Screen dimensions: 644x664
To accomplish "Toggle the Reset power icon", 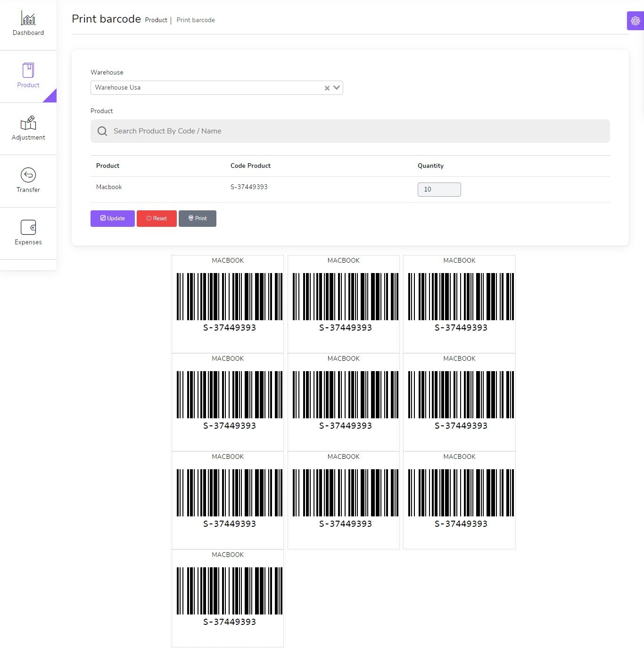I will (149, 218).
